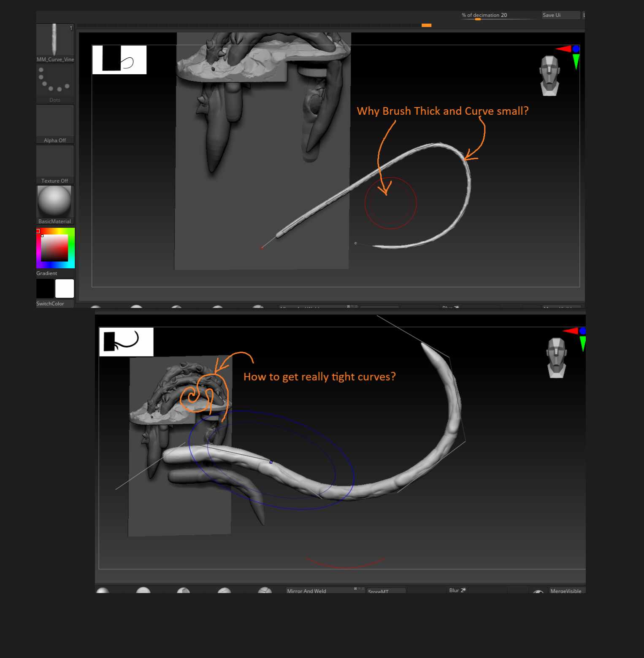Open the BasicMaterial material picker
The image size is (644, 658).
point(55,205)
